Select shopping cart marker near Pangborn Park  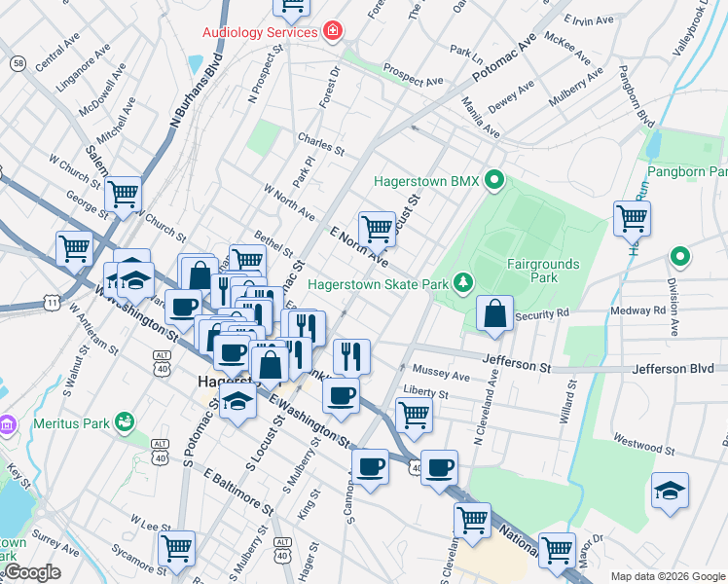click(x=632, y=220)
